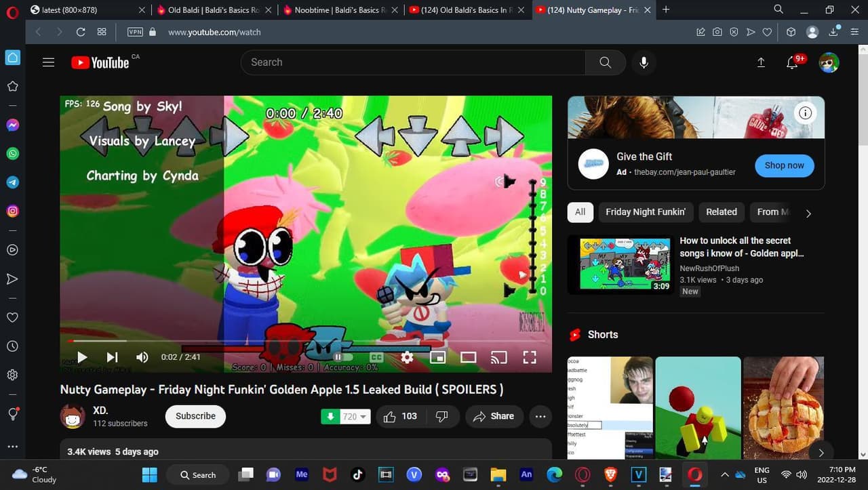This screenshot has height=490, width=868.
Task: Select the All filter chip
Action: 580,212
